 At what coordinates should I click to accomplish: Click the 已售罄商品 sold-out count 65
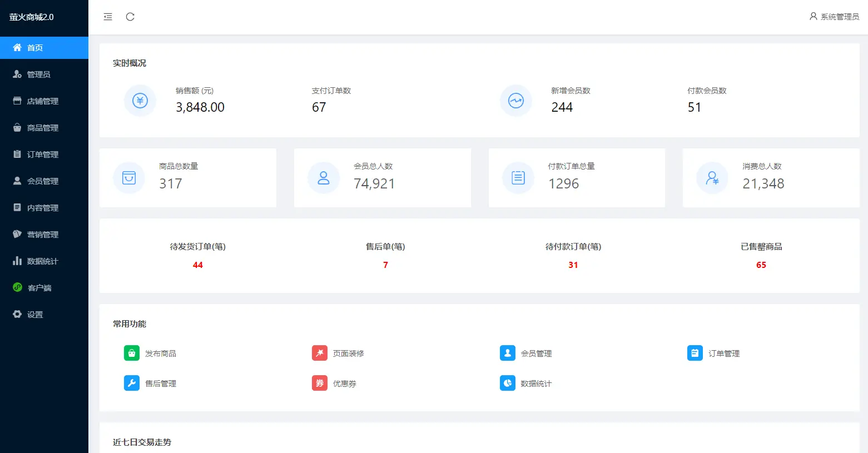[x=761, y=265]
